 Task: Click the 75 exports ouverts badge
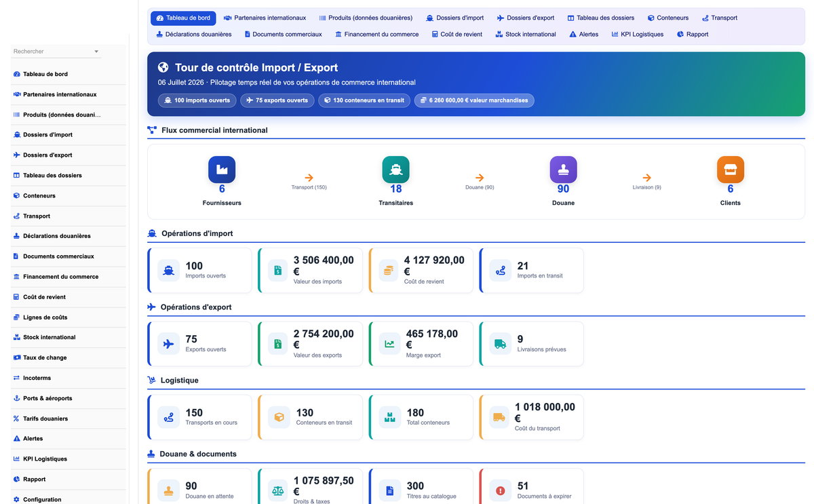[x=277, y=100]
